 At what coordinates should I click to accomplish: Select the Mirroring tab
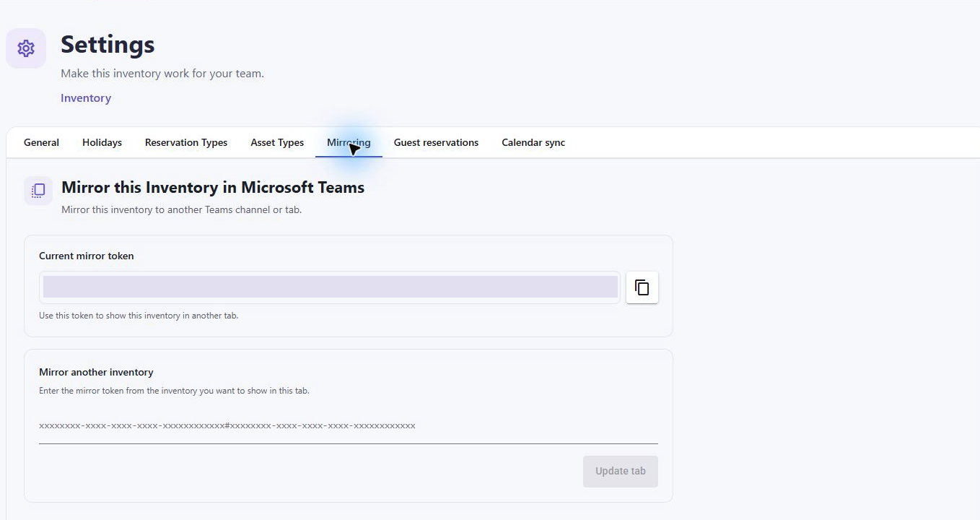pyautogui.click(x=349, y=142)
